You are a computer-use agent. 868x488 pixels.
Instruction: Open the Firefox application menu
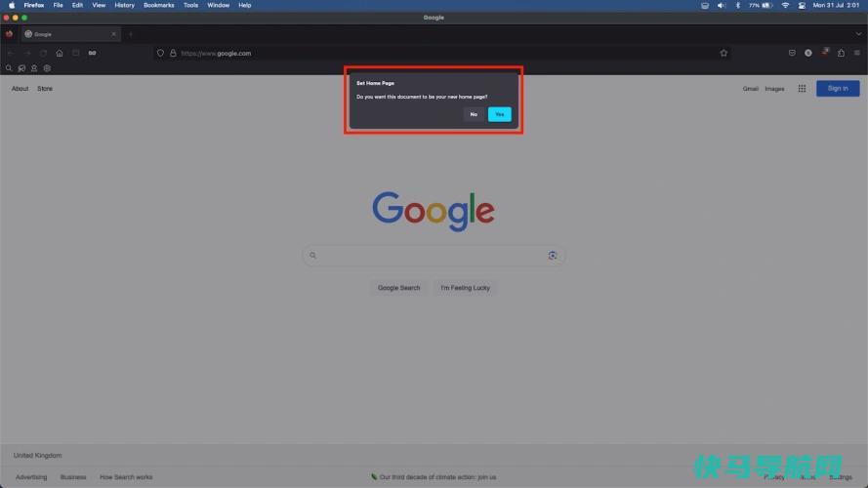(34, 5)
